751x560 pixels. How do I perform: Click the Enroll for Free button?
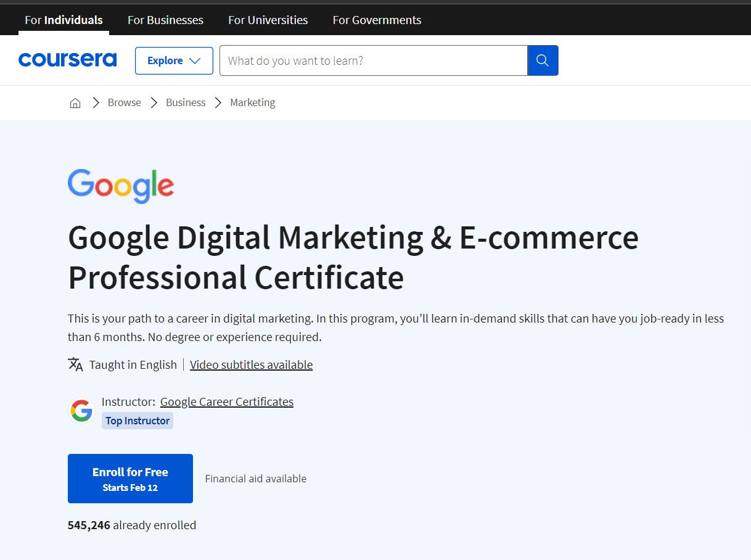(130, 479)
